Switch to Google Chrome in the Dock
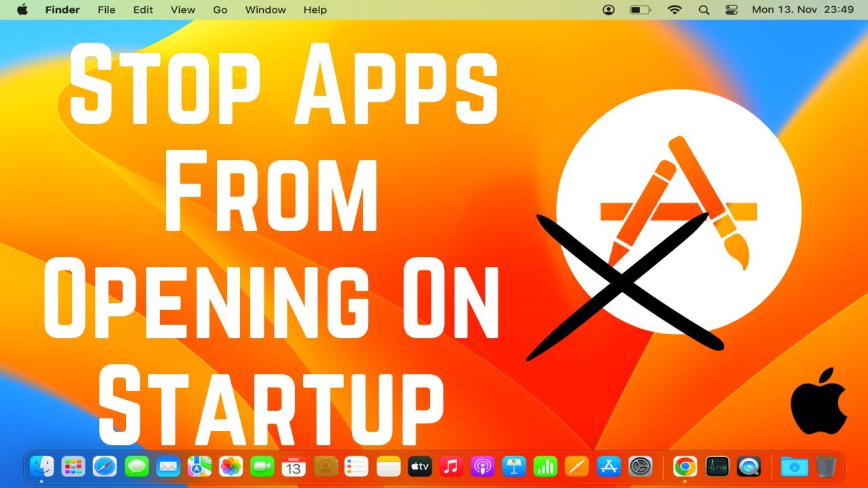This screenshot has width=868, height=488. 686,466
